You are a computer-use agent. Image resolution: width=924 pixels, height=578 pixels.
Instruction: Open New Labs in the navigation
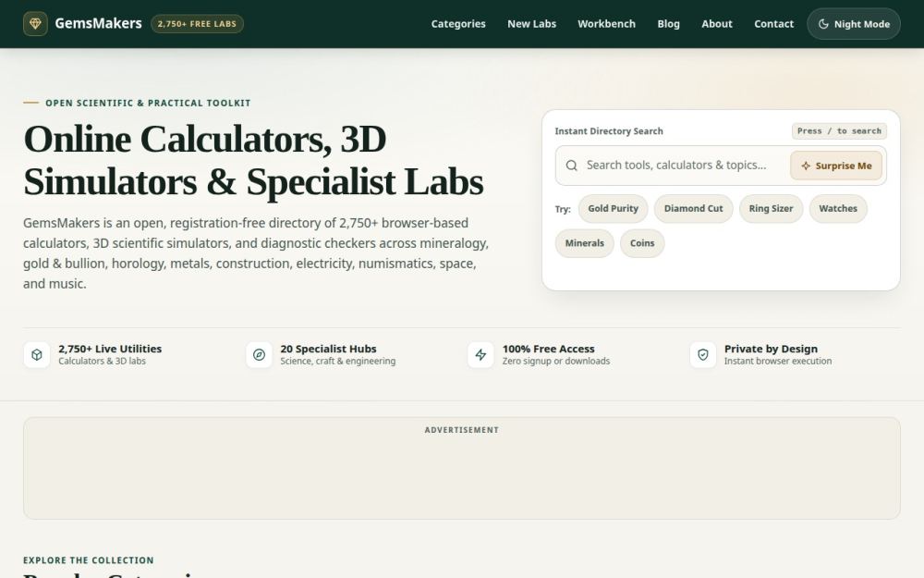point(531,24)
